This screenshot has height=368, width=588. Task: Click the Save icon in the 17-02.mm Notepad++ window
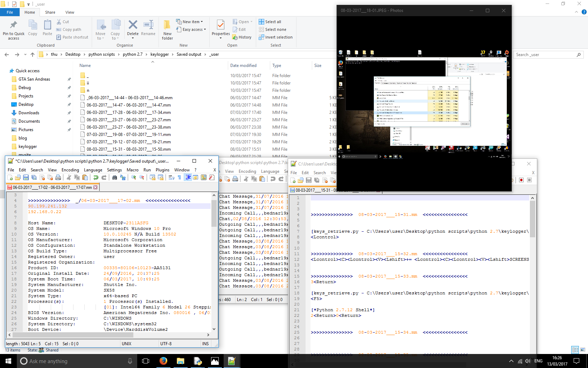coord(26,178)
